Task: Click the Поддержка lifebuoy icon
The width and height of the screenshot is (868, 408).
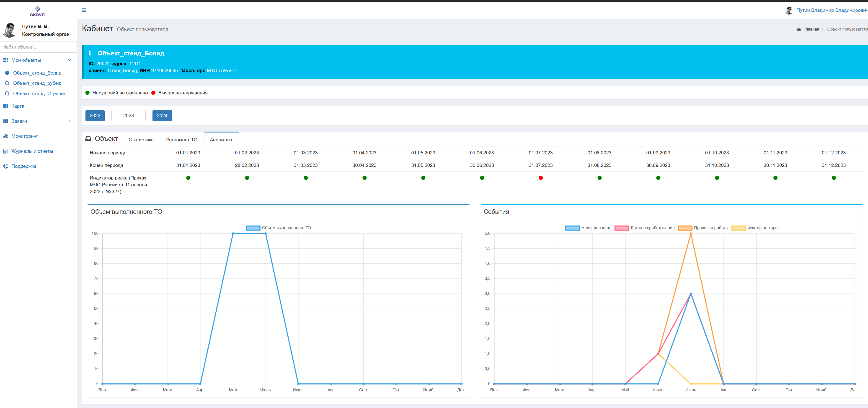Action: (6, 166)
